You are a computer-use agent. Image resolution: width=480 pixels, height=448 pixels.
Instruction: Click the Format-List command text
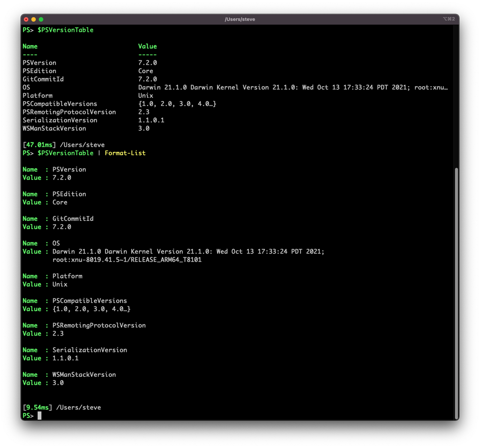pos(125,153)
